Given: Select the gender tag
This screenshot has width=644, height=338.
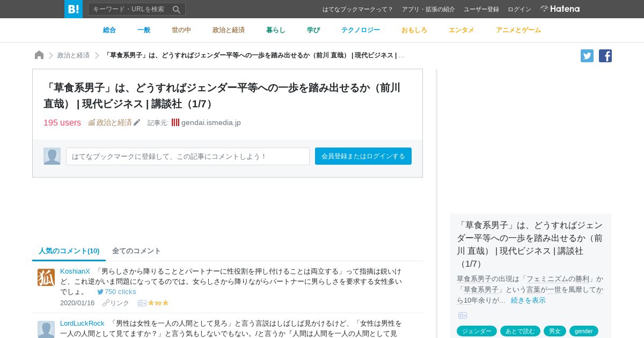Looking at the screenshot, I should tap(584, 331).
